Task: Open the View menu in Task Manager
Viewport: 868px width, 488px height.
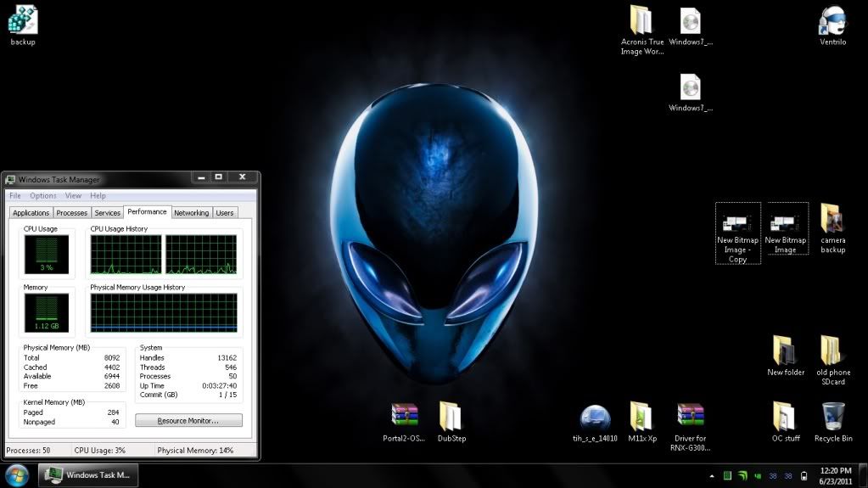Action: tap(73, 196)
